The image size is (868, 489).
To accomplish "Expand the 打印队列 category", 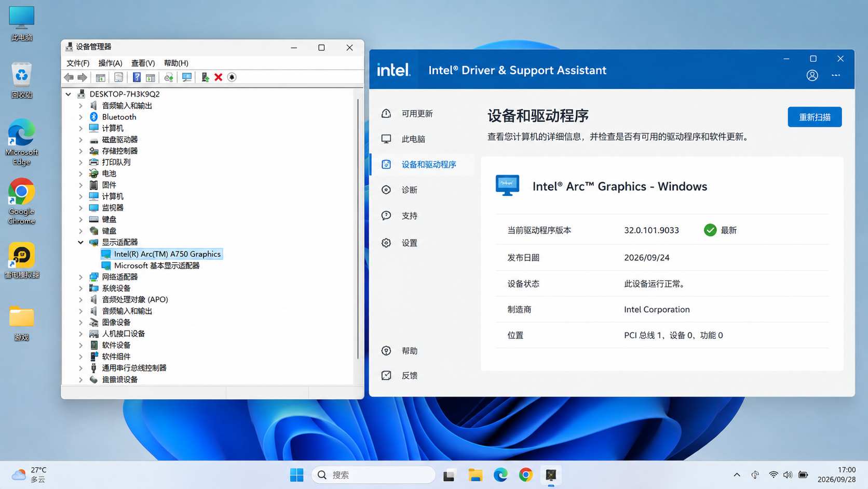I will pos(80,163).
